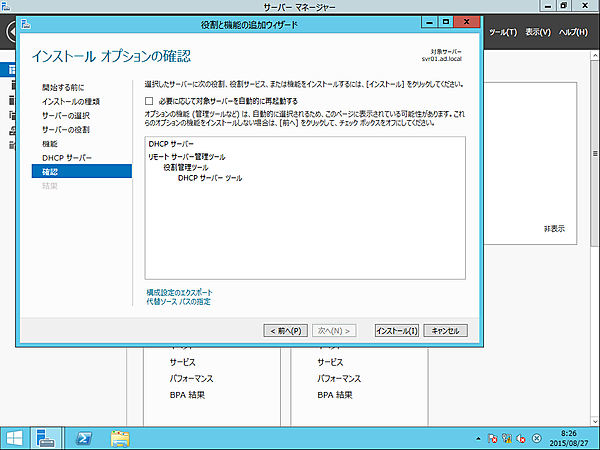
Task: Enable automatic restart of destination server checkbox
Action: [x=150, y=101]
